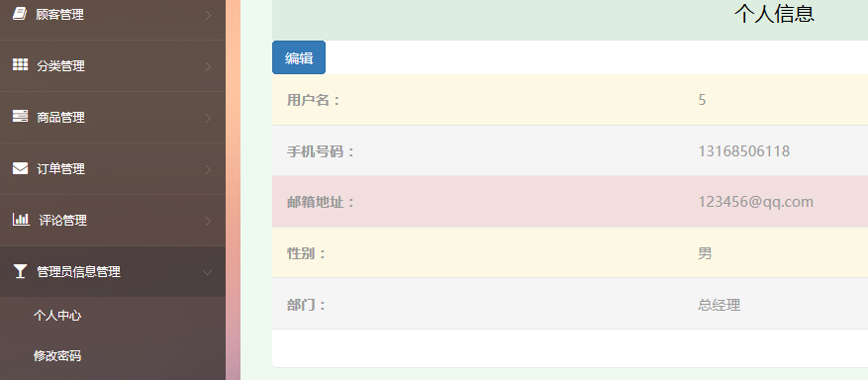Expand the 商品管理 chevron arrow

(208, 118)
